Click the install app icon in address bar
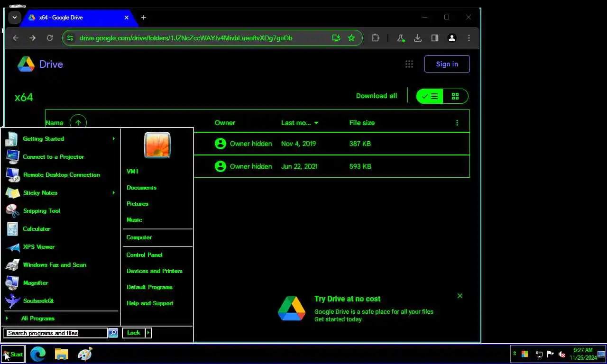607x364 pixels. pos(336,38)
